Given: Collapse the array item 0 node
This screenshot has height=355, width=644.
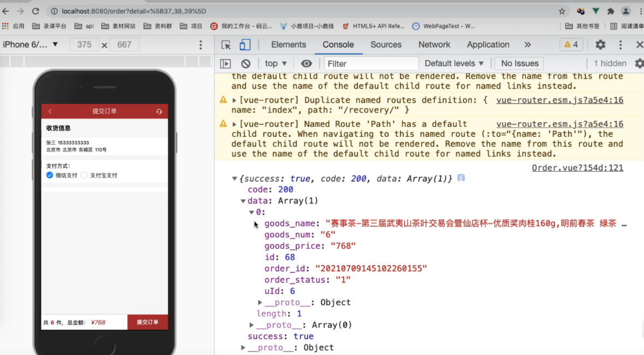Looking at the screenshot, I should [251, 212].
